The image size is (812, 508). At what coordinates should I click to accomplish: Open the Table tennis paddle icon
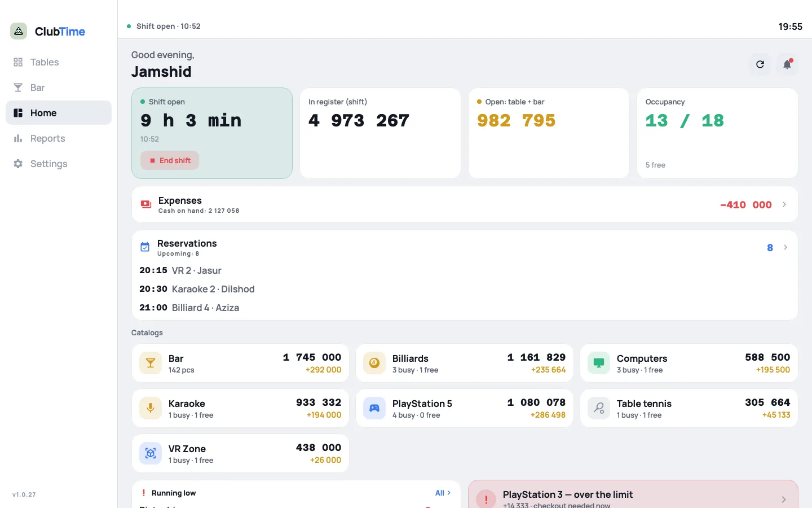point(599,408)
